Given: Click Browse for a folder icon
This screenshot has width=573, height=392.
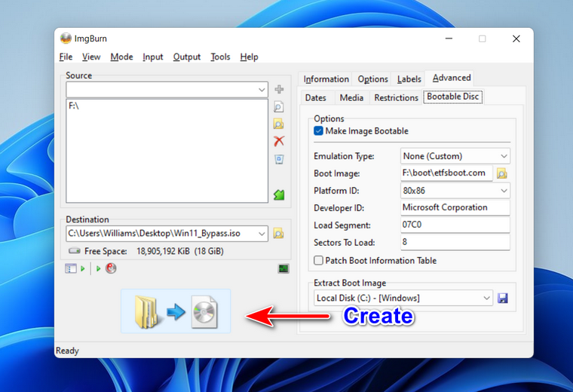Looking at the screenshot, I should tap(278, 124).
